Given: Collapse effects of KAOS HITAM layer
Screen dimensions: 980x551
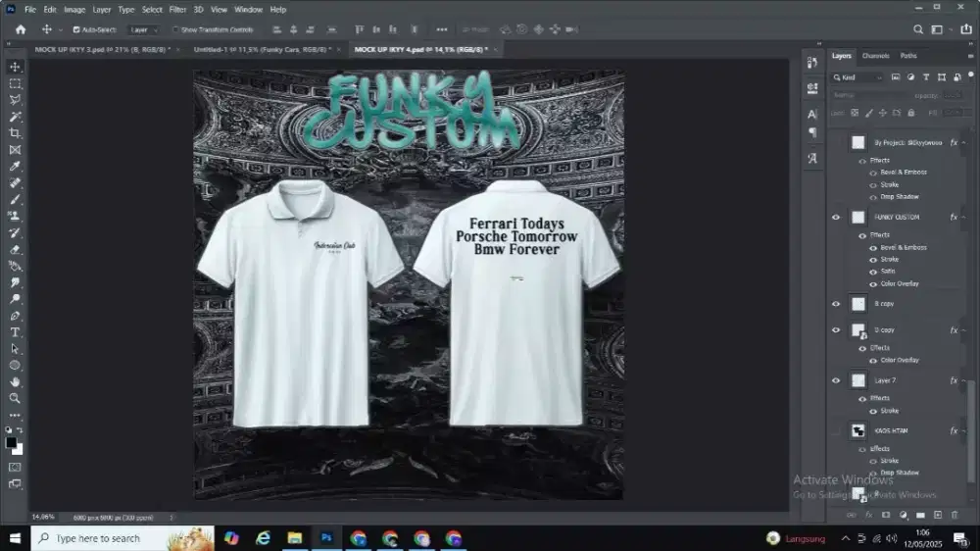Looking at the screenshot, I should [963, 431].
